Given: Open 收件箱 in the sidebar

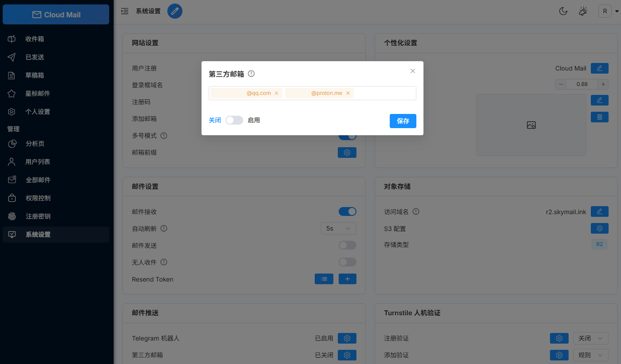Looking at the screenshot, I should [x=35, y=39].
